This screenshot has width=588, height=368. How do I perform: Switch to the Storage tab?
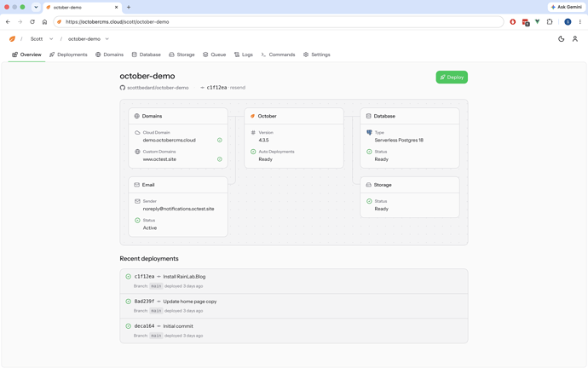coord(182,55)
